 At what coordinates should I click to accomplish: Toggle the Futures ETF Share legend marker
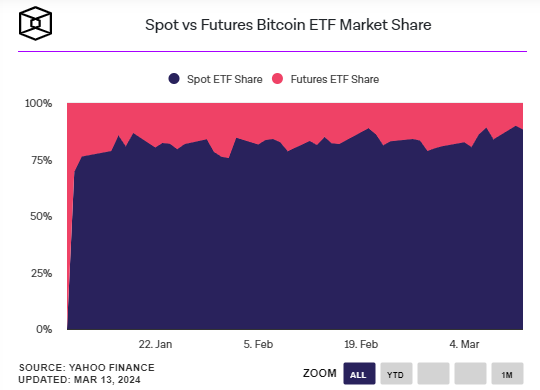tap(278, 79)
